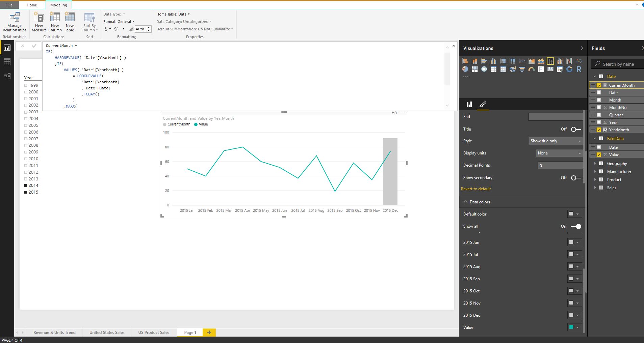The width and height of the screenshot is (644, 343).
Task: Open the Format: General dropdown
Action: (x=119, y=22)
